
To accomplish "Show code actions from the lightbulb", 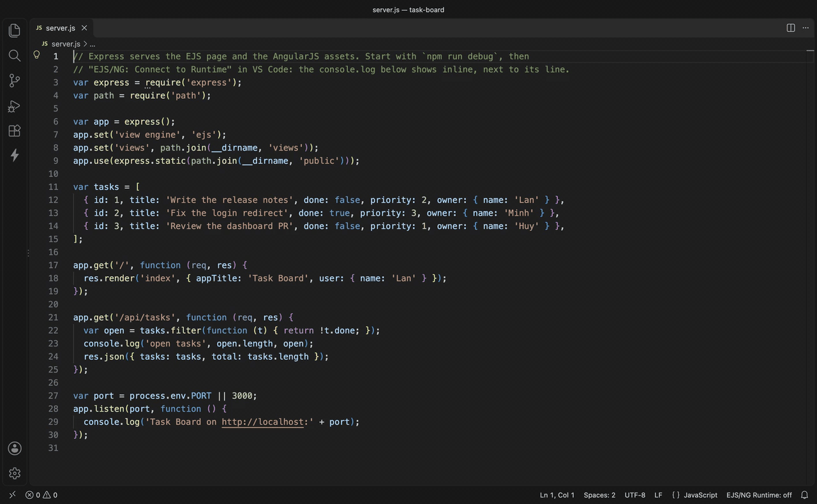I will pyautogui.click(x=36, y=56).
